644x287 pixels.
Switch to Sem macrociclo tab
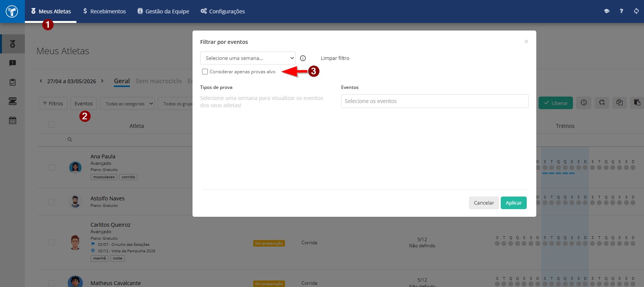pyautogui.click(x=159, y=81)
